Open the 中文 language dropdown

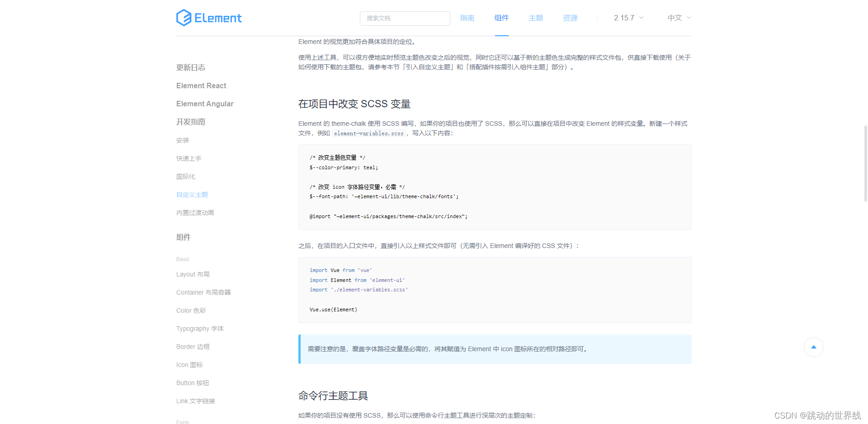[679, 18]
